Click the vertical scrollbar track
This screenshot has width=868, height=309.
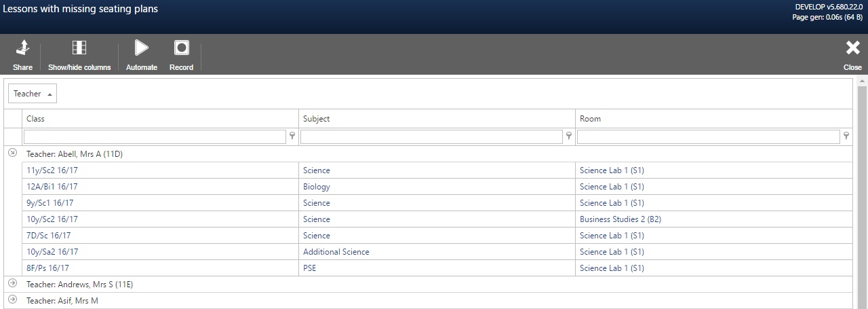[x=863, y=194]
